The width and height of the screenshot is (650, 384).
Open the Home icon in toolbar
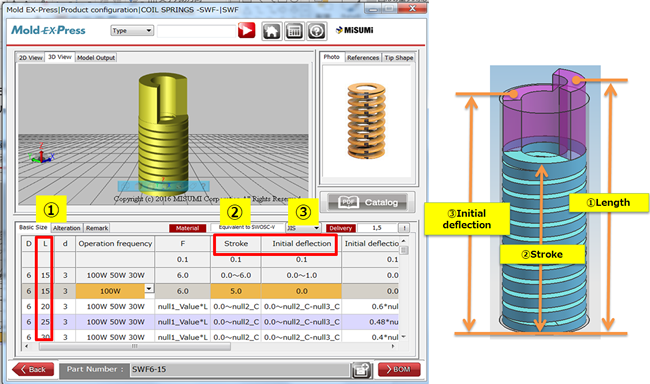(272, 31)
